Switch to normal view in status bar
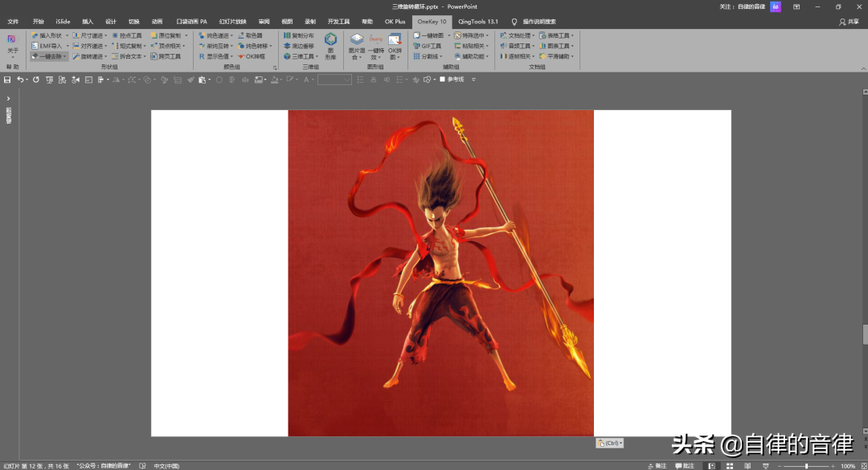868x470 pixels. tap(712, 466)
